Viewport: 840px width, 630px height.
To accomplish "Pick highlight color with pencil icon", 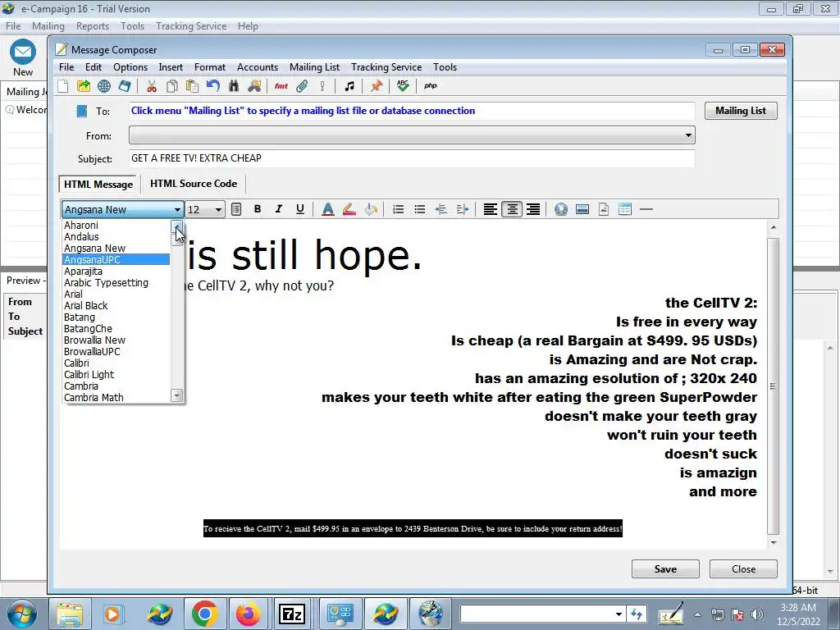I will coord(349,209).
